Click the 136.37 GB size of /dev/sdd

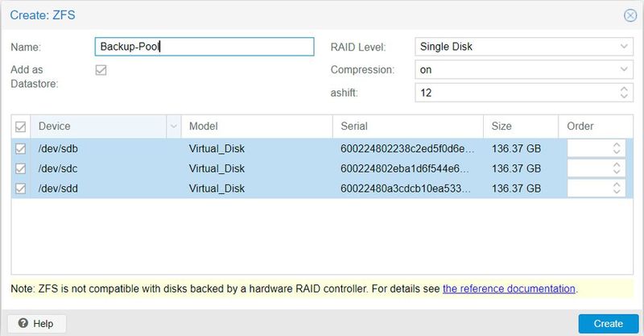tap(516, 189)
